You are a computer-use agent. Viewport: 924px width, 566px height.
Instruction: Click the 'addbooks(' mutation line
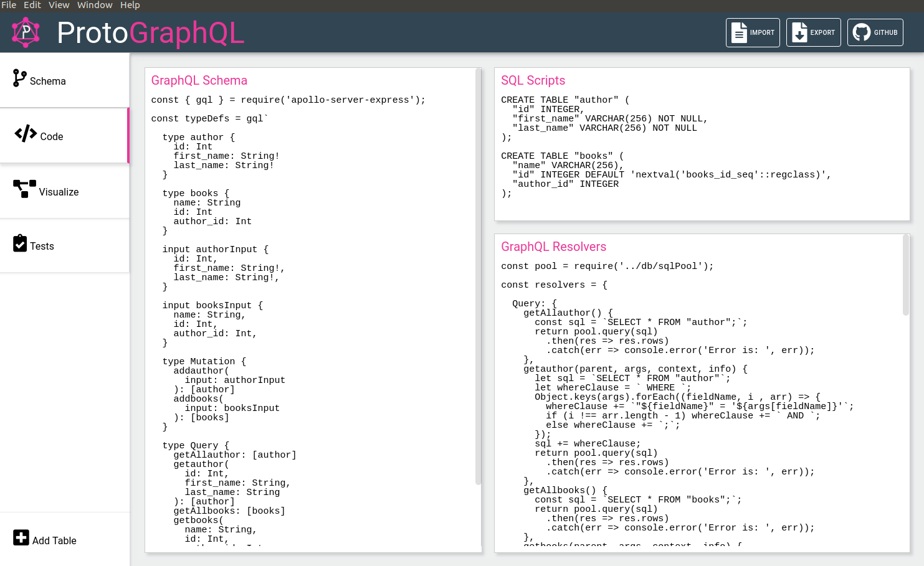pos(199,399)
